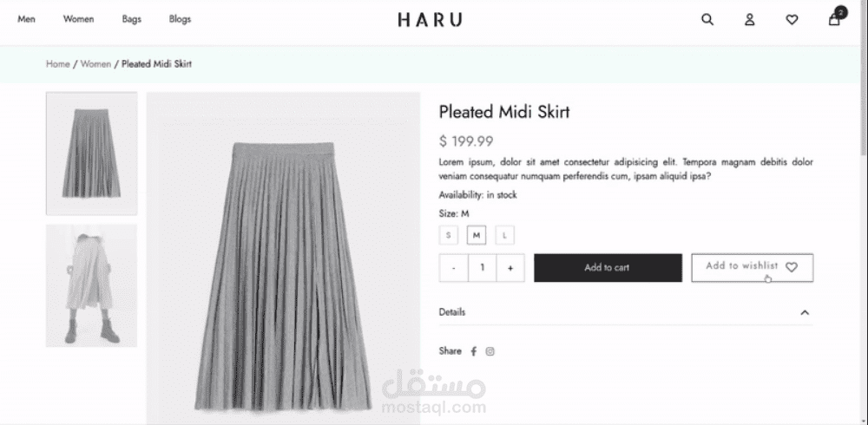This screenshot has height=425, width=868.
Task: Decrease quantity with minus button
Action: (x=453, y=268)
